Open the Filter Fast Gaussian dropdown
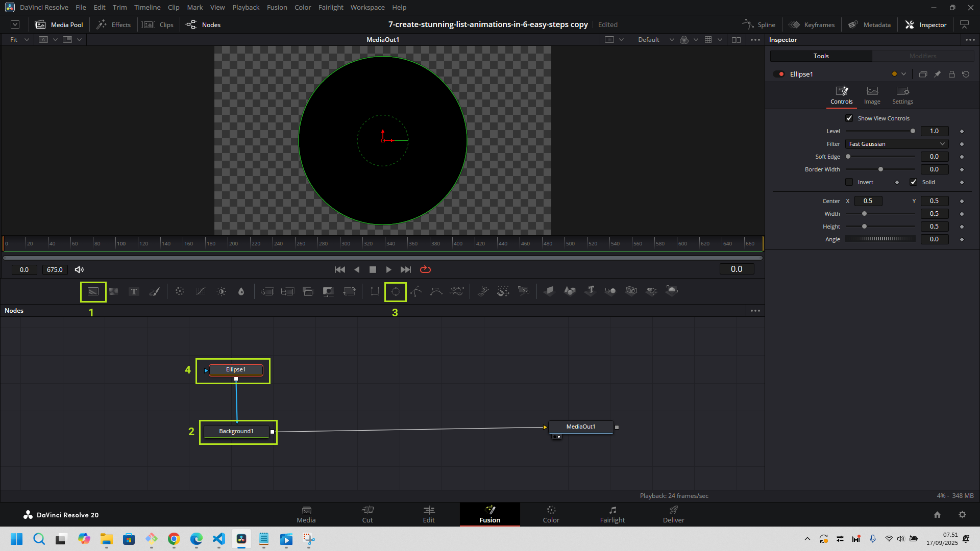Screen dimensions: 980x551 (x=897, y=144)
